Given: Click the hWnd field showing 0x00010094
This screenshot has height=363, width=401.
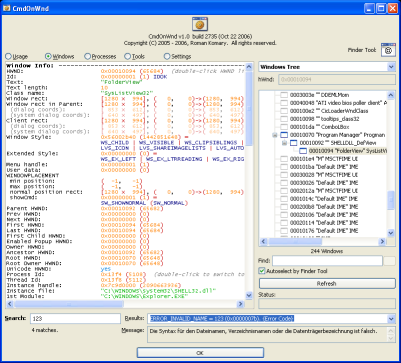Looking at the screenshot, I should [337, 80].
